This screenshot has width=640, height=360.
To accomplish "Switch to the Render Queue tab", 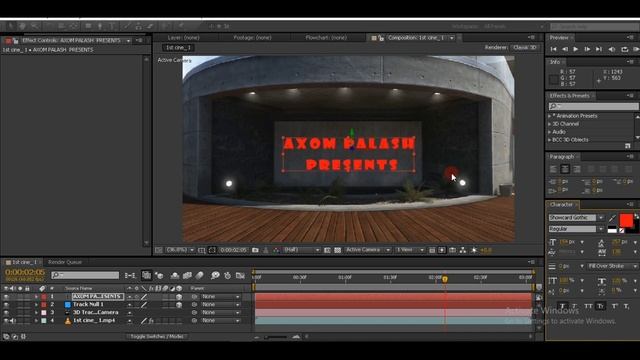I will [65, 262].
